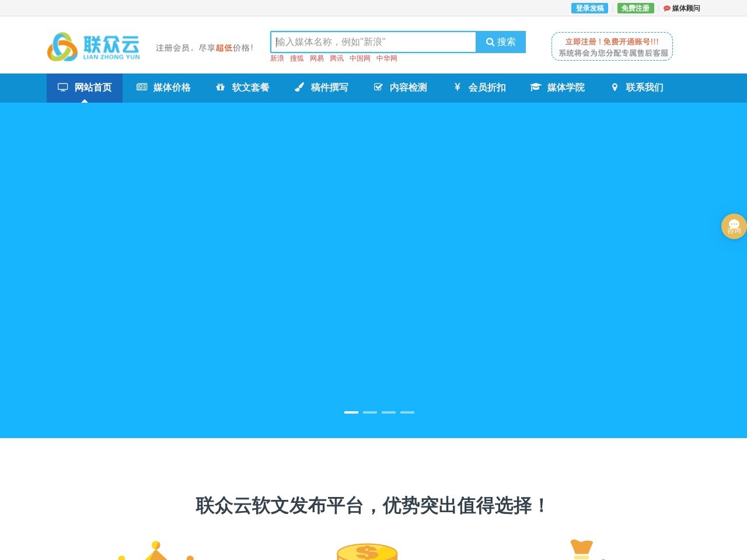
Task: Click the location pin icon next to 联系我们
Action: tap(615, 86)
